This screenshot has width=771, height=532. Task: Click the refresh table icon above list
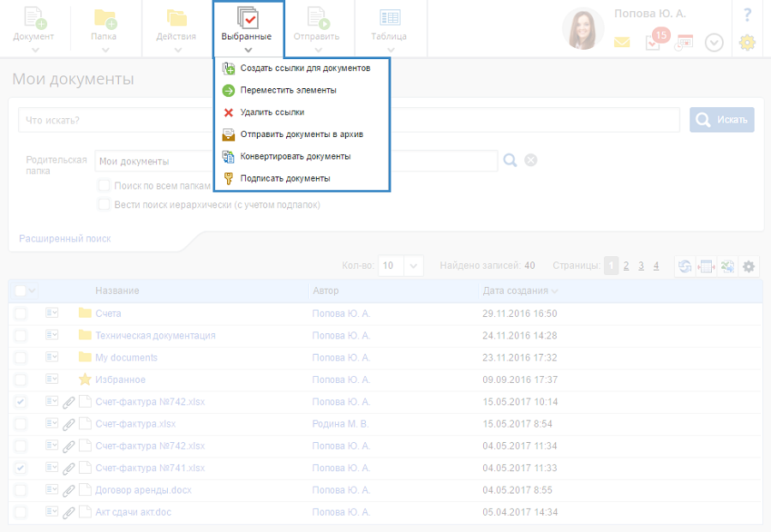click(685, 266)
